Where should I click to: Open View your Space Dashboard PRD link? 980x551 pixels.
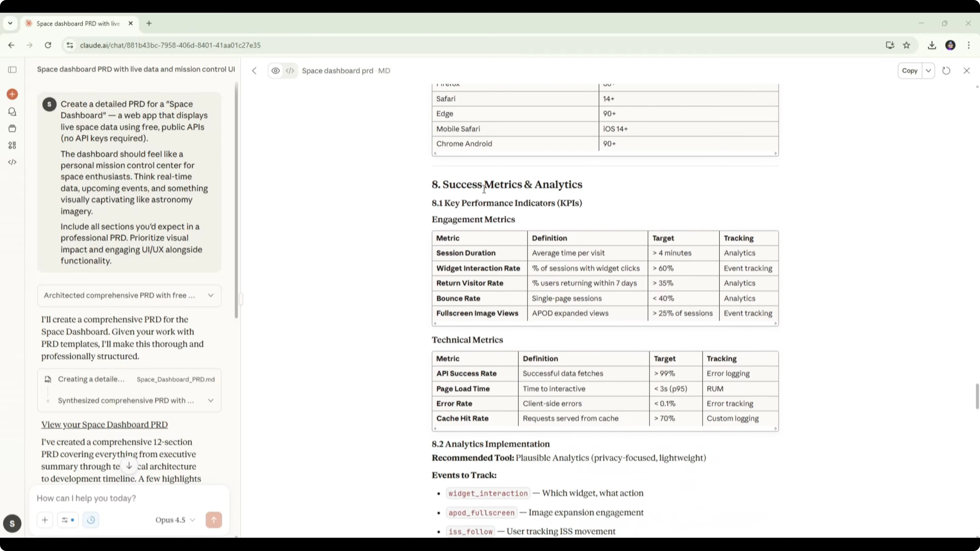tap(104, 424)
